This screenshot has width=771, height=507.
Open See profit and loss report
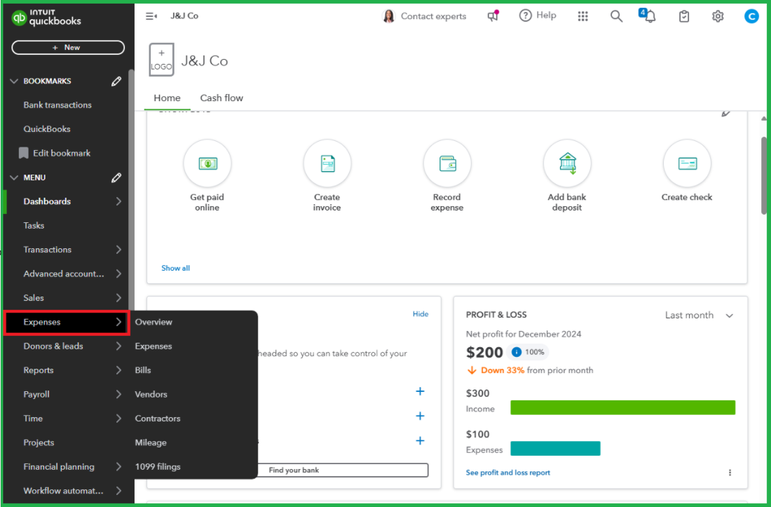pyautogui.click(x=508, y=473)
